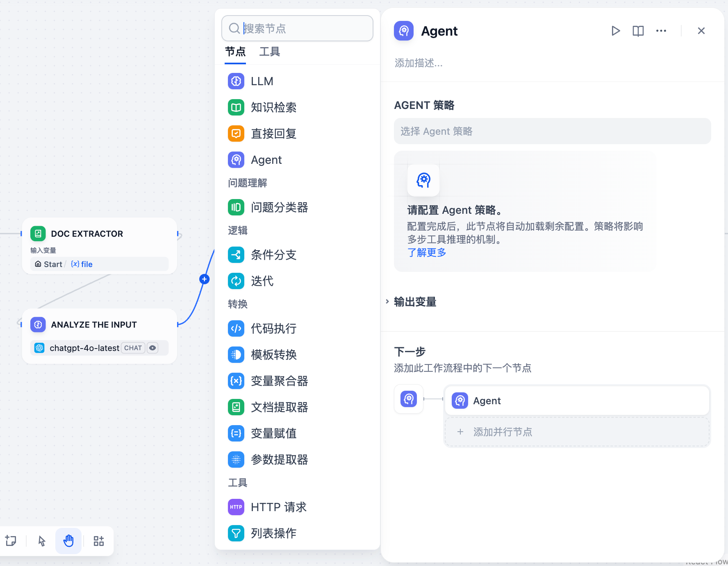Close the Agent configuration panel
This screenshot has width=728, height=566.
[701, 31]
